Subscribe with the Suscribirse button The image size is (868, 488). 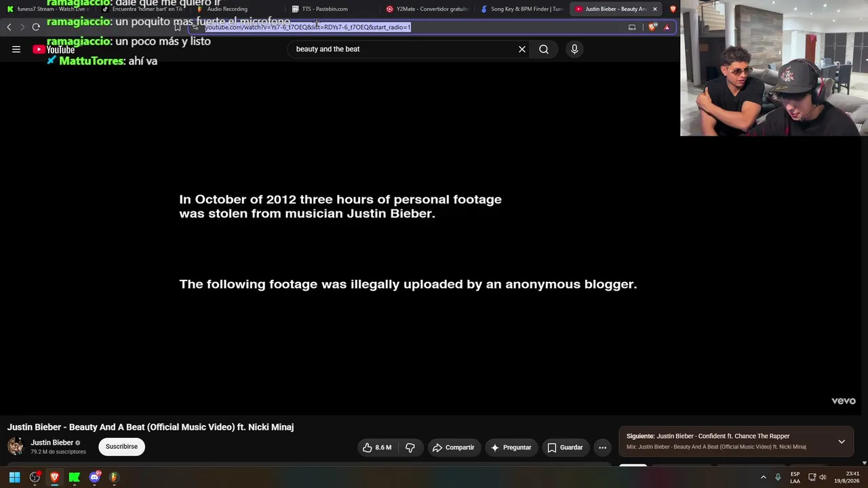coord(121,447)
